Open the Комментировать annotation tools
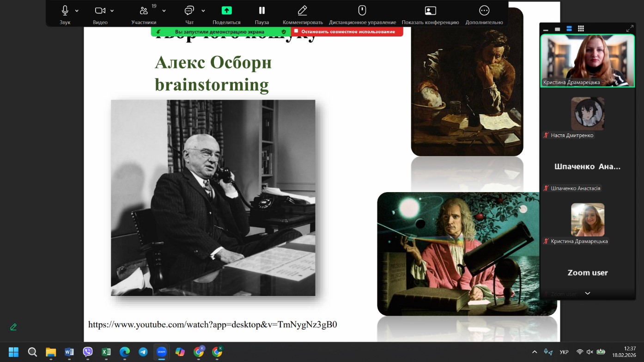 click(303, 14)
